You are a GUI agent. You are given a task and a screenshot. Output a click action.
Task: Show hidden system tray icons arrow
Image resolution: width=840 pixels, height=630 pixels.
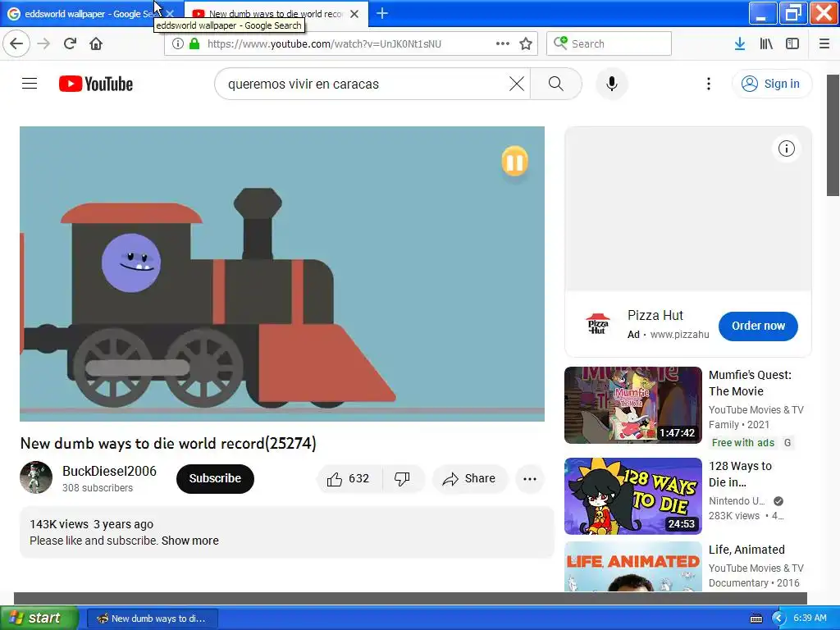pos(778,619)
